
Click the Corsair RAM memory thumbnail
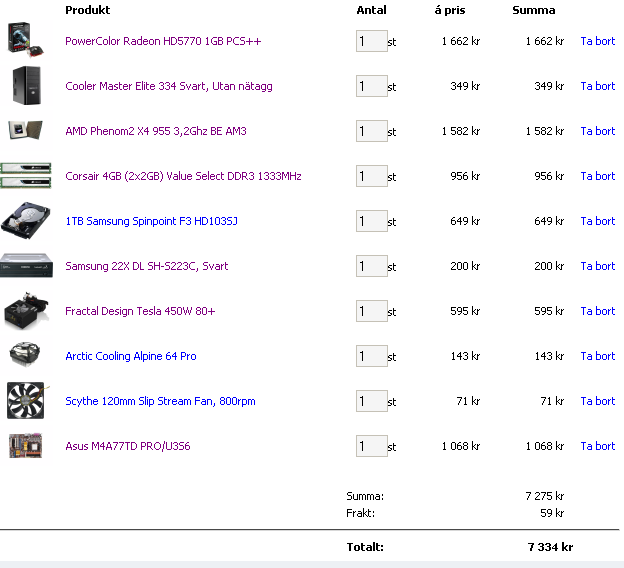coord(25,176)
